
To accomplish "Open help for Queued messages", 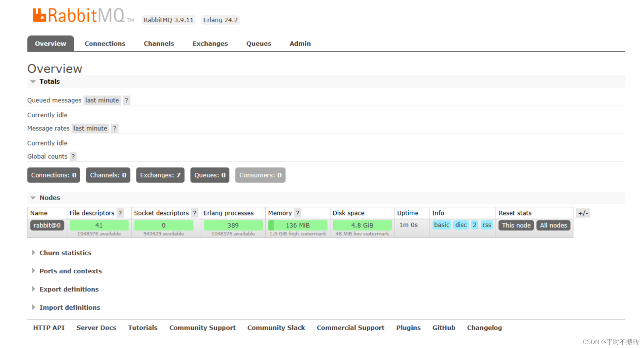I will pos(126,100).
